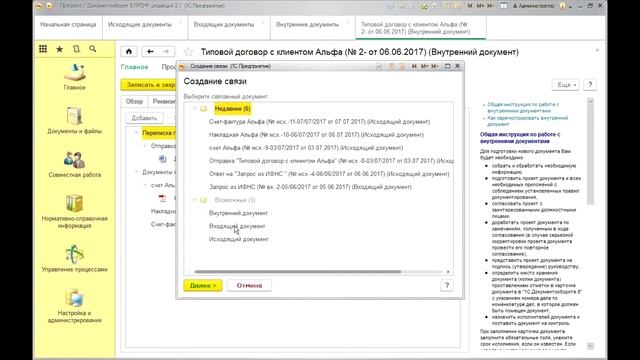
Task: Open Настройка и администрирование section
Action: point(75,306)
